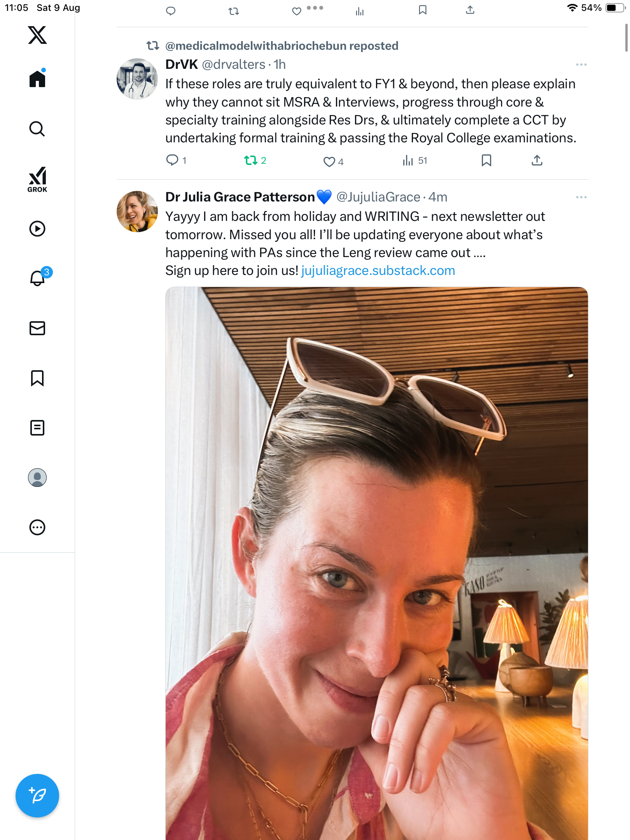The image size is (630, 840).
Task: Bookmark DrVK's post
Action: [486, 160]
